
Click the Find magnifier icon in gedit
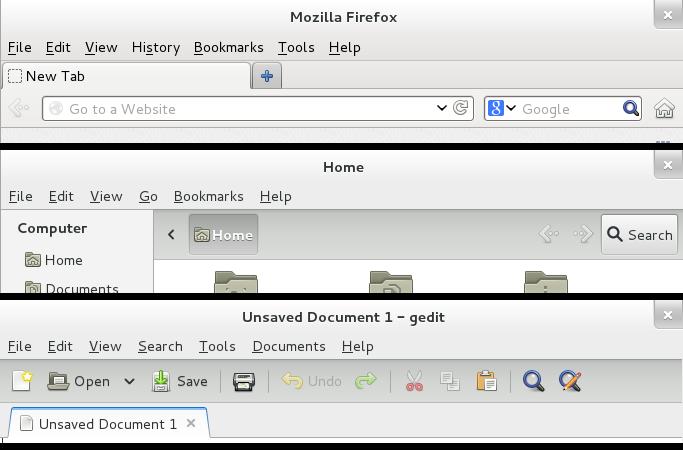click(534, 381)
